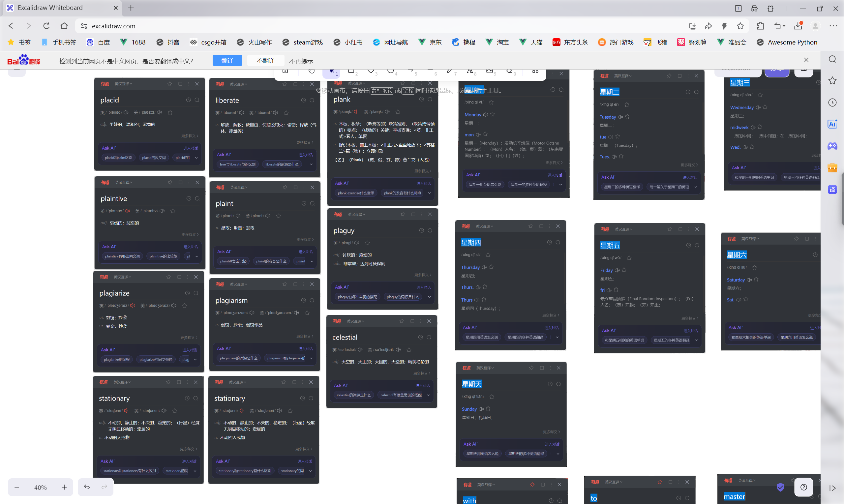The width and height of the screenshot is (844, 504).
Task: Select the Excalidraw rectangle tool
Action: pyautogui.click(x=351, y=71)
